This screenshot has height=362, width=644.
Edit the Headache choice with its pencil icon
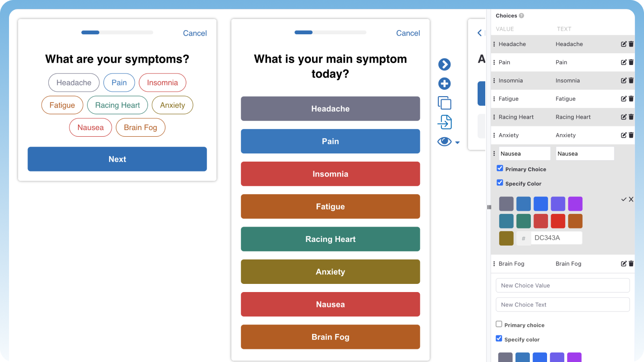click(624, 44)
